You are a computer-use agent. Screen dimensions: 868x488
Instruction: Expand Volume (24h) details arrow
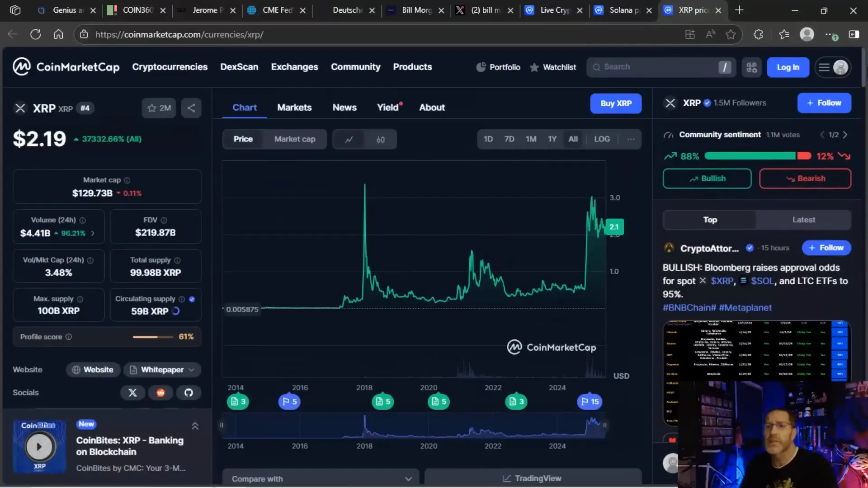[x=93, y=234]
